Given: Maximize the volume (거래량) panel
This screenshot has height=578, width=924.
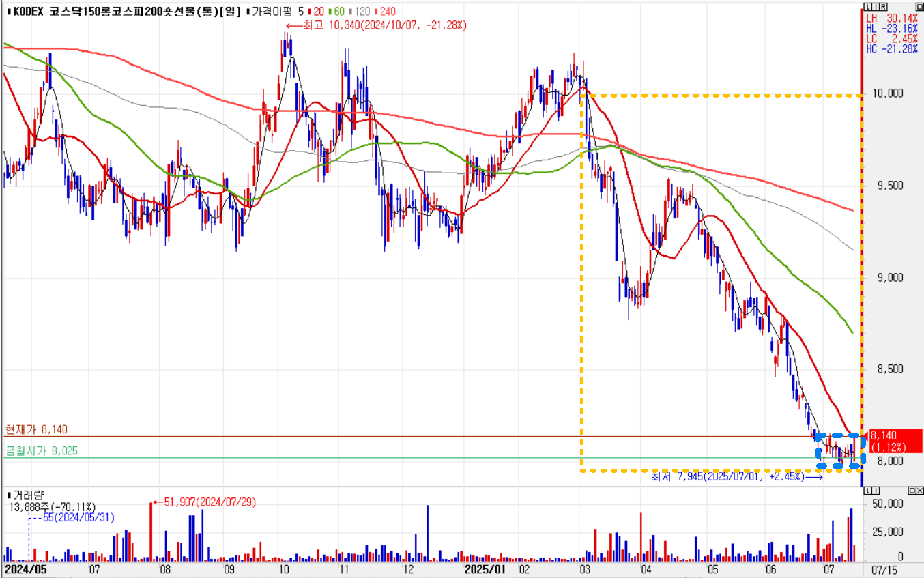Looking at the screenshot, I should [911, 491].
